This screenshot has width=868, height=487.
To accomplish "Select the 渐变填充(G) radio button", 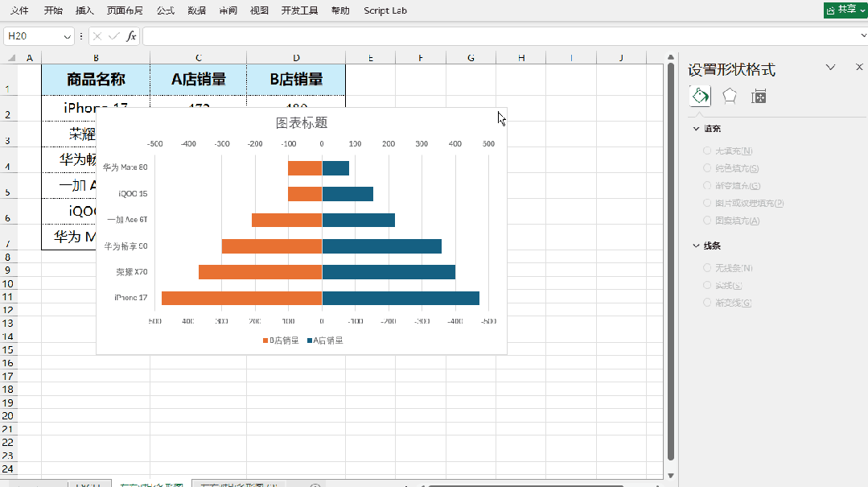I will tap(707, 186).
